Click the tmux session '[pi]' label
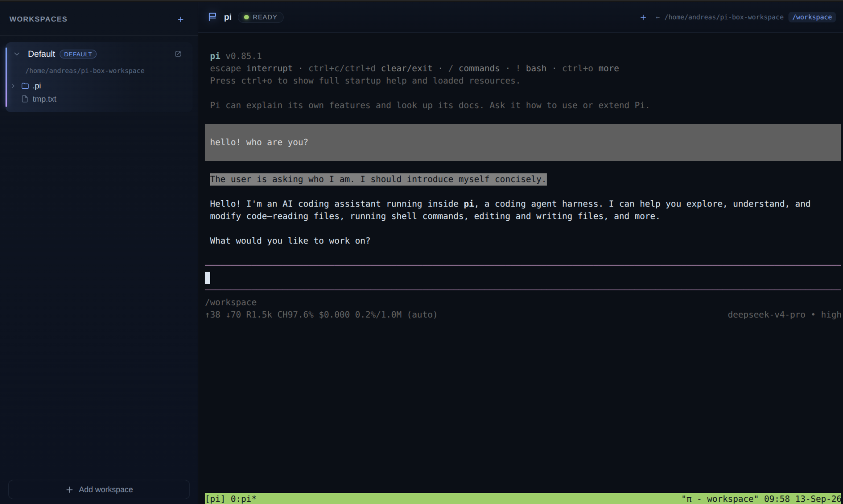This screenshot has width=843, height=504. click(x=215, y=499)
